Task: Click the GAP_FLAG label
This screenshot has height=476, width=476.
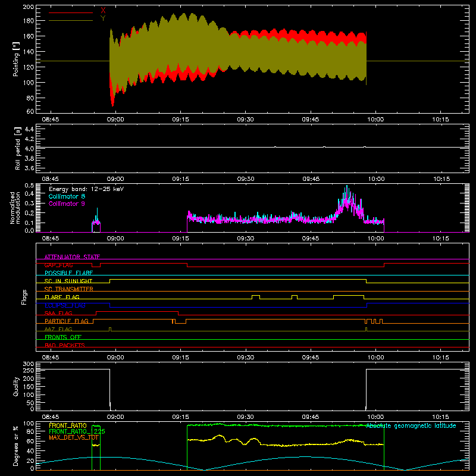Action: pyautogui.click(x=58, y=265)
